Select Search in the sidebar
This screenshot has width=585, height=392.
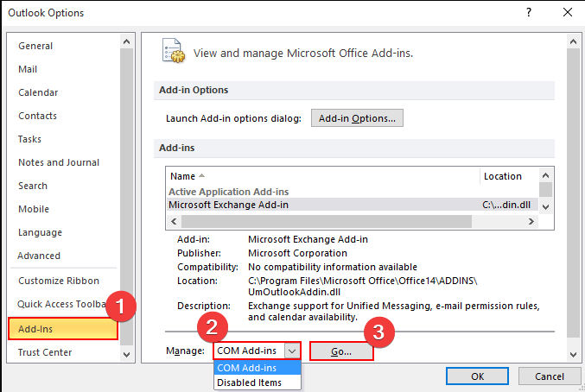coord(33,186)
